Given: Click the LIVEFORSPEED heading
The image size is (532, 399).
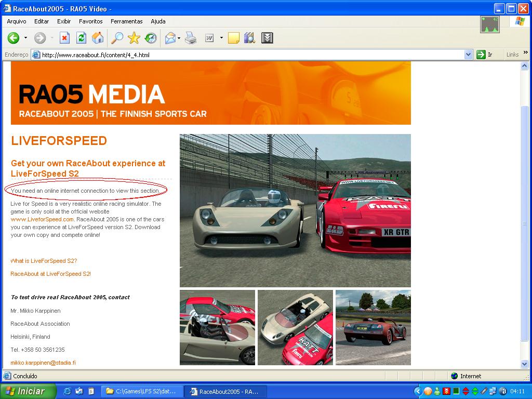Looking at the screenshot, I should [x=59, y=141].
